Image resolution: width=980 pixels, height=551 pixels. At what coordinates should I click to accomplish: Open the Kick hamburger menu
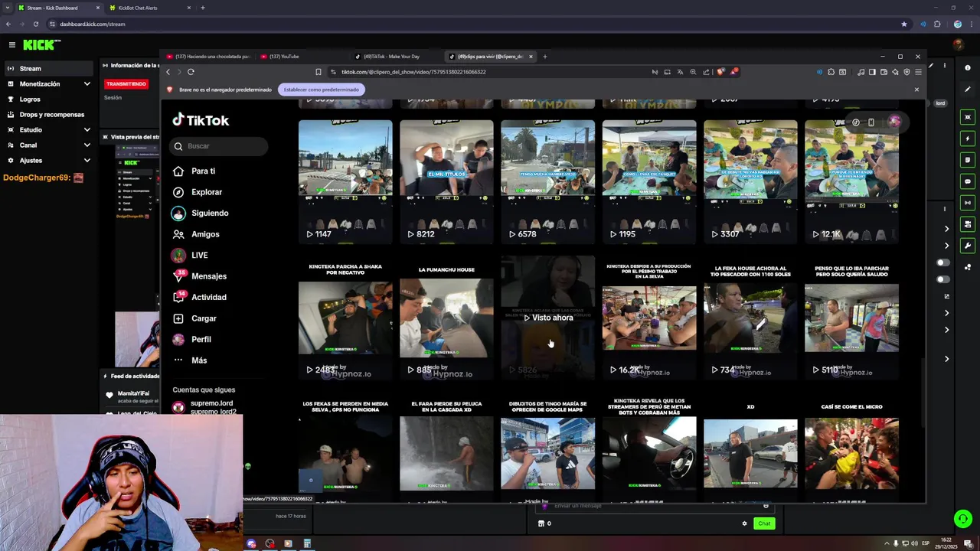11,45
